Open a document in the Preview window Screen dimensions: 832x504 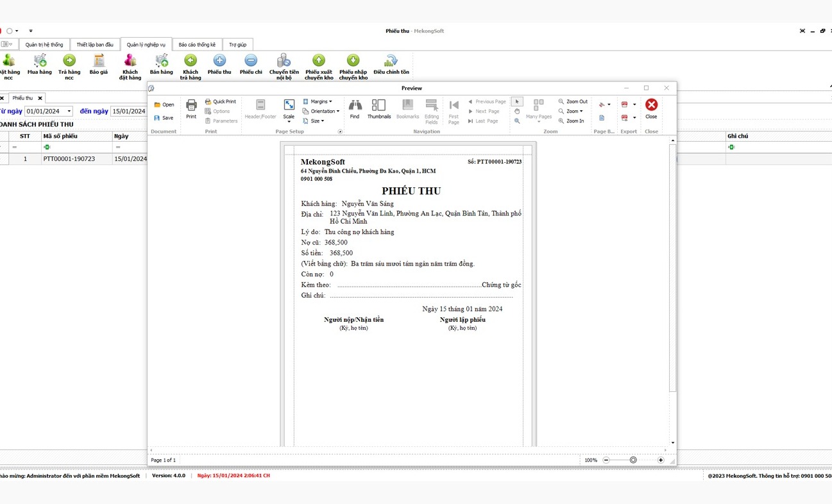point(164,105)
